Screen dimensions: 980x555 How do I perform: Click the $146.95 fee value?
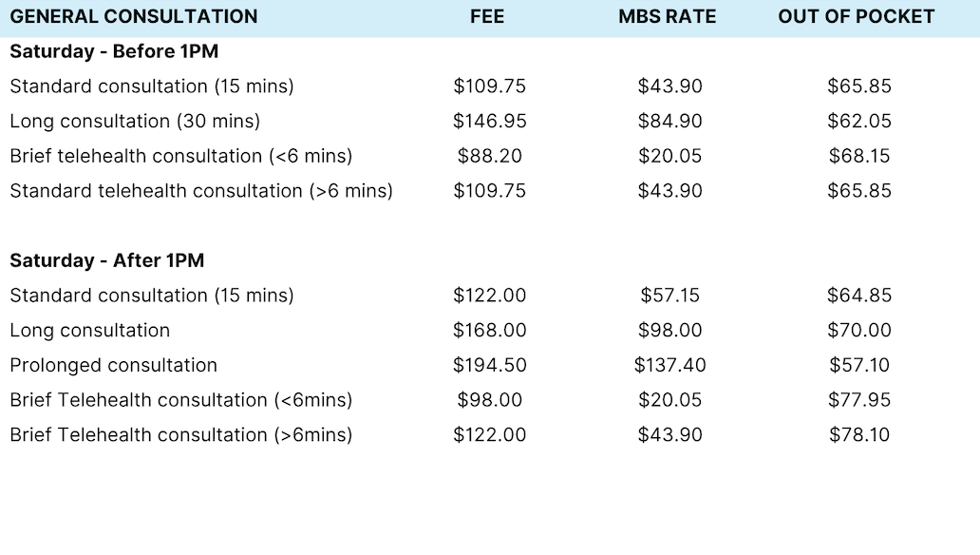[489, 121]
